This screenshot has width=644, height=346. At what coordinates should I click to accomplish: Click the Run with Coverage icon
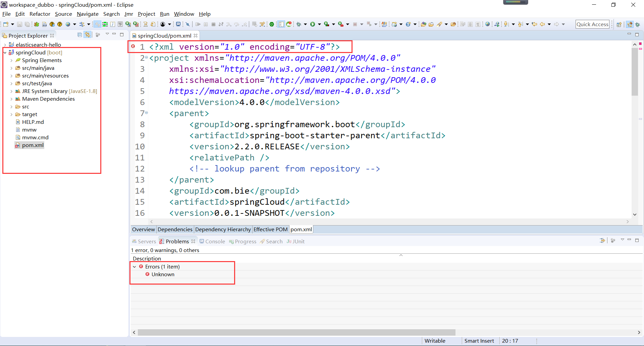(326, 24)
